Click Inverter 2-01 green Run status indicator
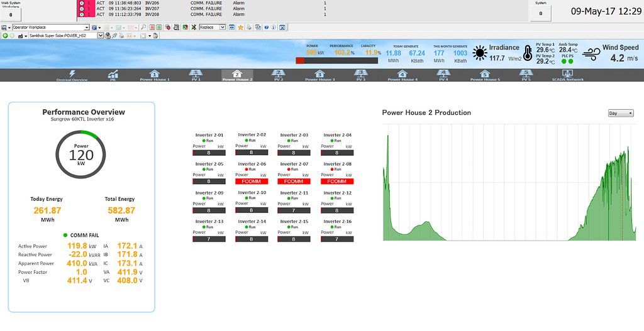644x331 pixels. coord(204,141)
